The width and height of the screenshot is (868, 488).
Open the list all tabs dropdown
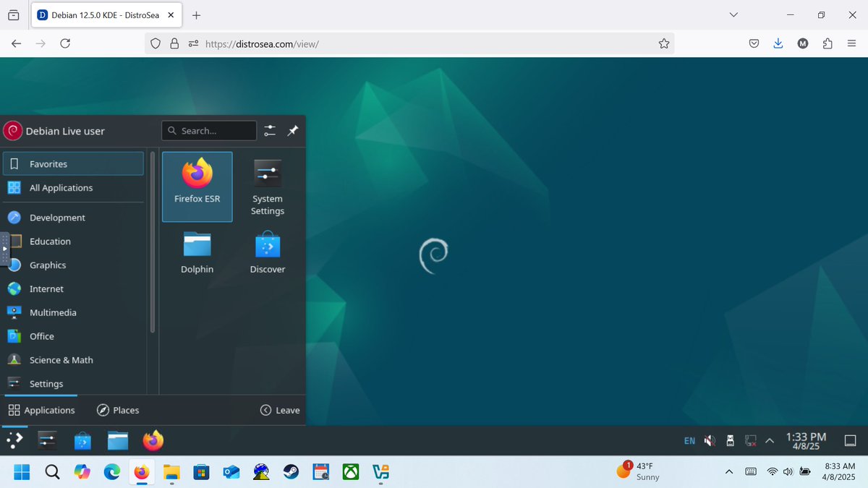(x=733, y=15)
